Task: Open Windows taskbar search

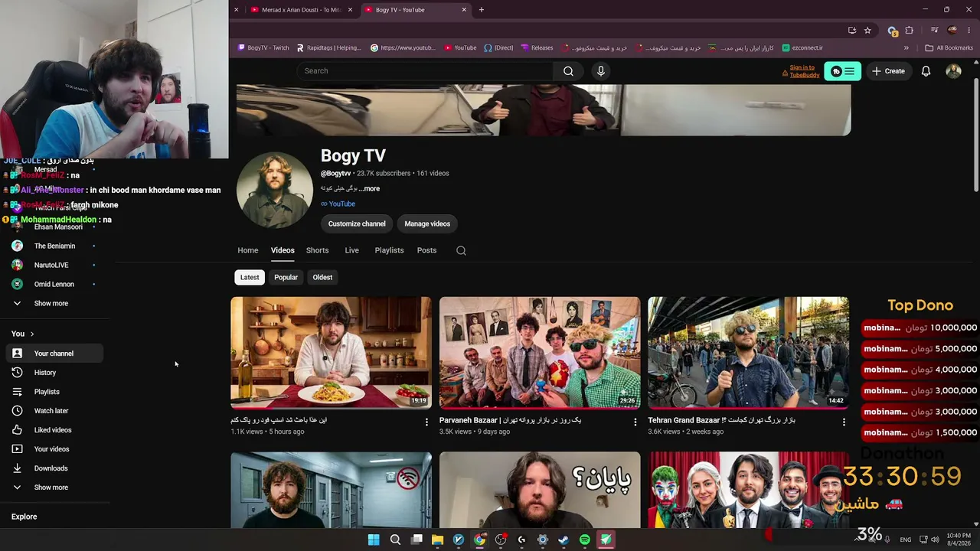Action: tap(395, 540)
